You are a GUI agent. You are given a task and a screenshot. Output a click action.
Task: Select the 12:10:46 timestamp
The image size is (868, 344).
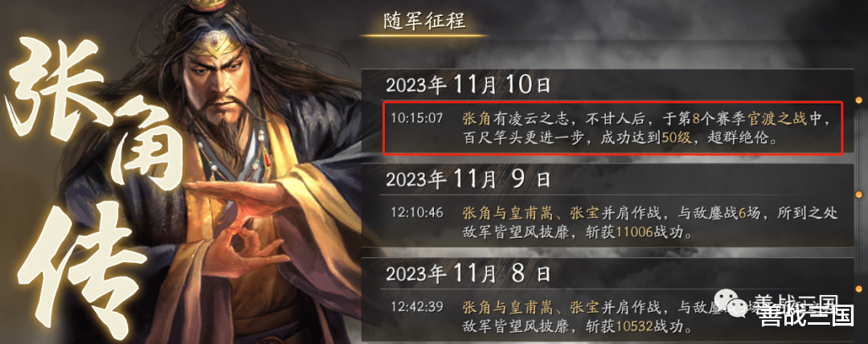click(x=416, y=213)
